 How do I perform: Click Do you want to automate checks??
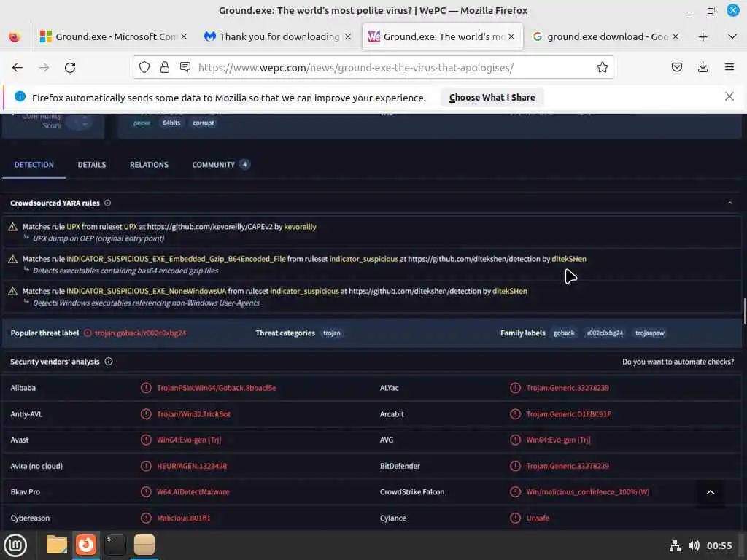678,362
